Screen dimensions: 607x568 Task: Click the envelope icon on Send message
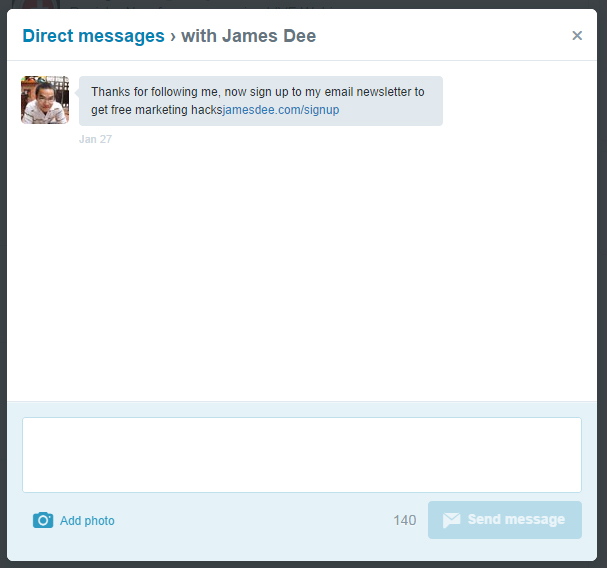tap(451, 520)
